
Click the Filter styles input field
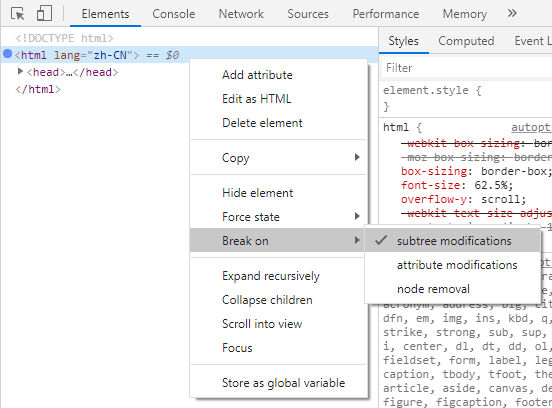point(467,68)
